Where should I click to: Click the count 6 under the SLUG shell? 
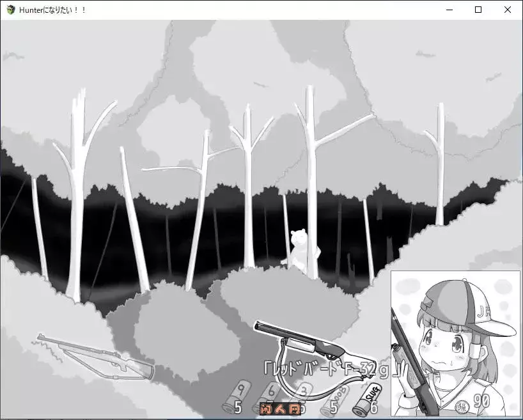pos(374,407)
